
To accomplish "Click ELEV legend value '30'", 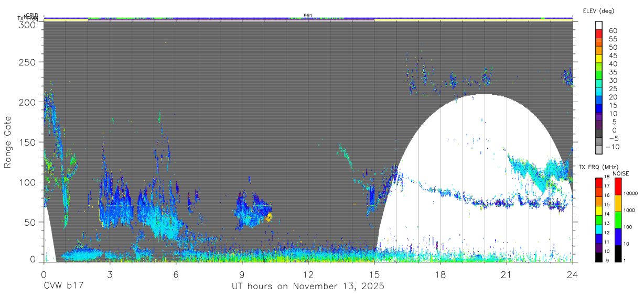I will click(613, 81).
